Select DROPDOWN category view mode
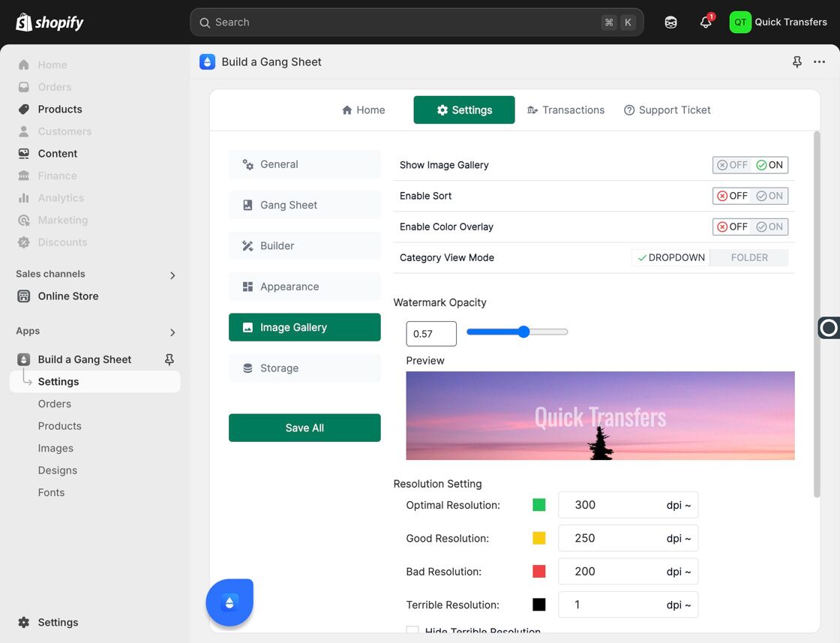840x643 pixels. [x=670, y=258]
